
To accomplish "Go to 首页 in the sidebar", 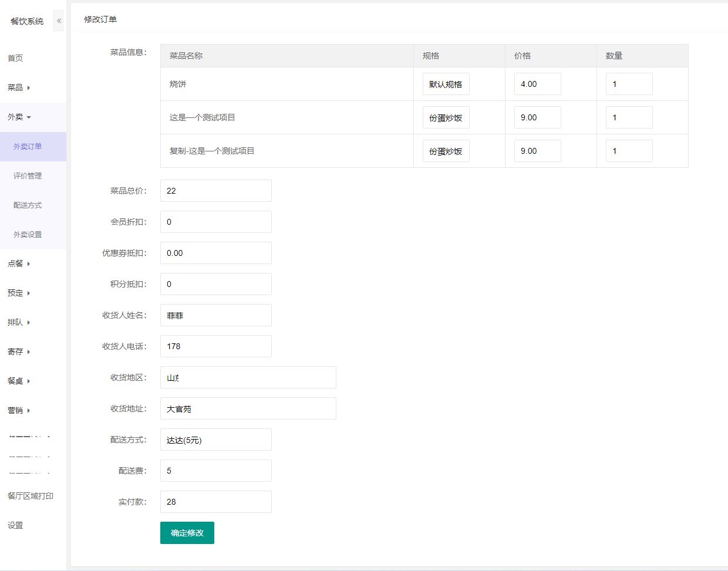I will click(x=15, y=58).
